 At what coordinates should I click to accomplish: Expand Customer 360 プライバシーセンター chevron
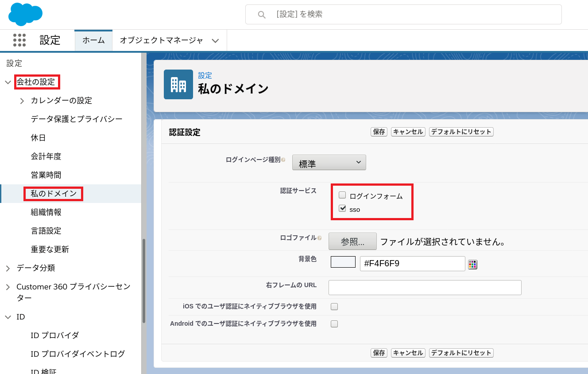click(x=8, y=287)
